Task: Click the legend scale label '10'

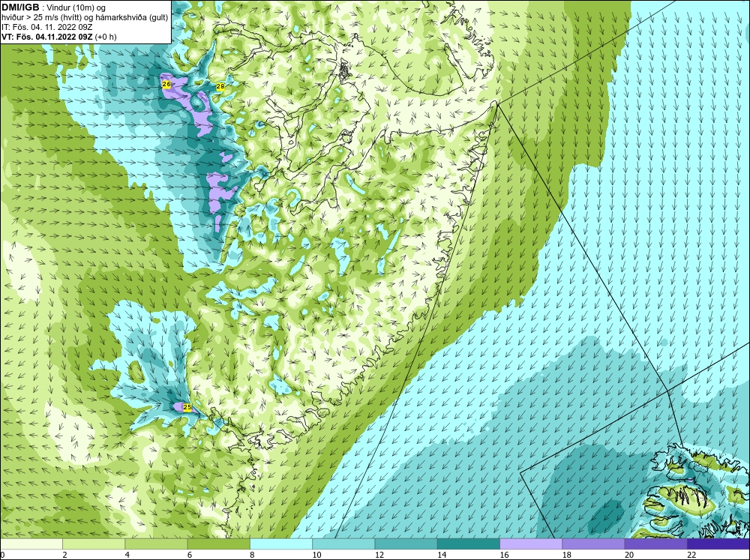Action: [317, 555]
